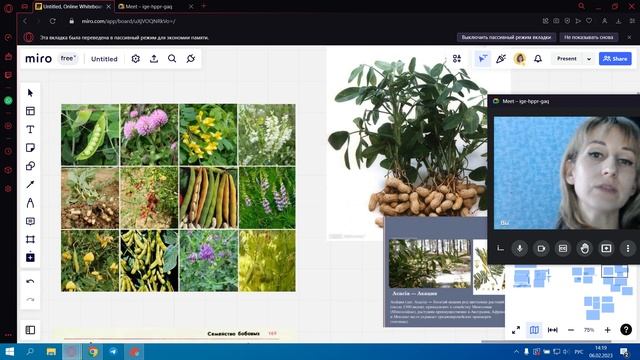
Task: Toggle captions in Meet window
Action: (563, 248)
